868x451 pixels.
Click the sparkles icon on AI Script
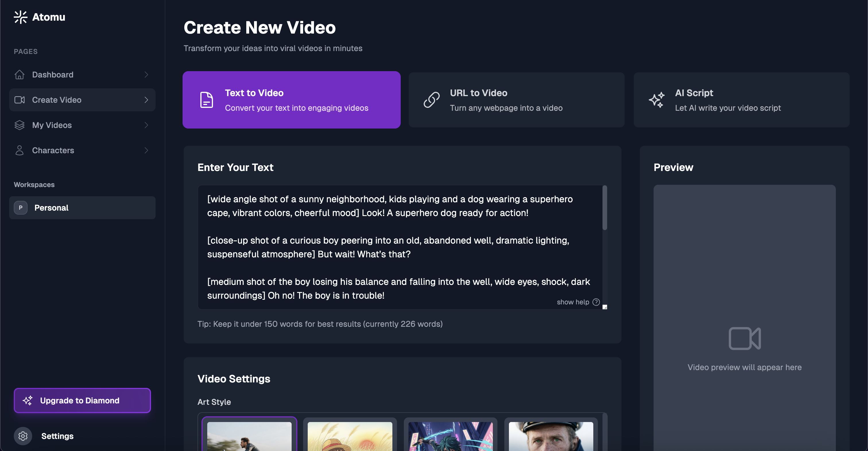(657, 100)
